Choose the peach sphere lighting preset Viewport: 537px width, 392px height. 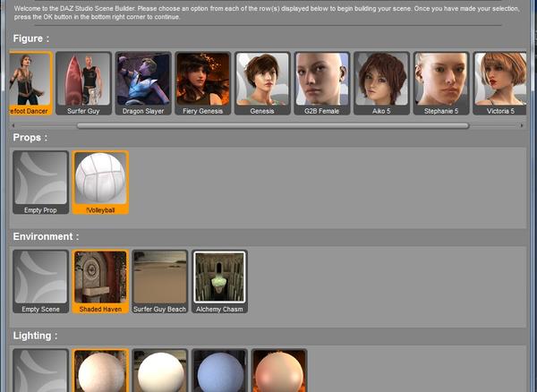(279, 371)
